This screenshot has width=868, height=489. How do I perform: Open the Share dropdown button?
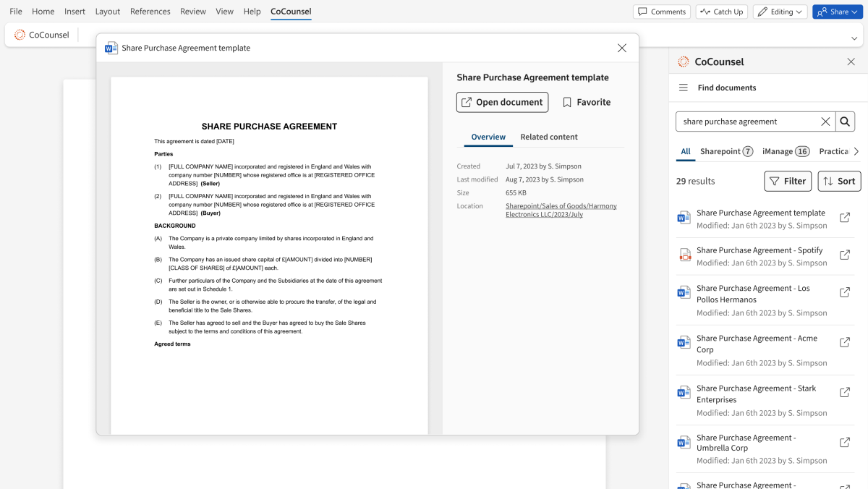(x=838, y=12)
